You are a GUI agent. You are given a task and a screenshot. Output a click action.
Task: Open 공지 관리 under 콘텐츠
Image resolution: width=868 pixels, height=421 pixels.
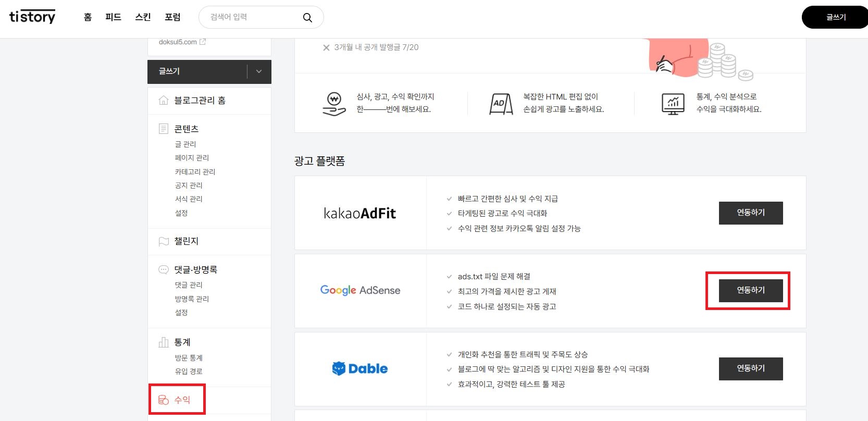[x=189, y=185]
